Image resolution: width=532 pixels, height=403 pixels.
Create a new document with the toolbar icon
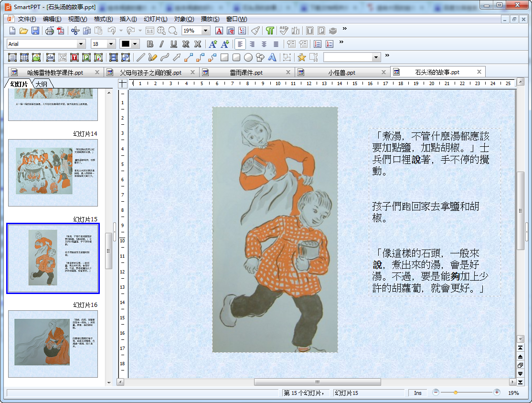[12, 31]
